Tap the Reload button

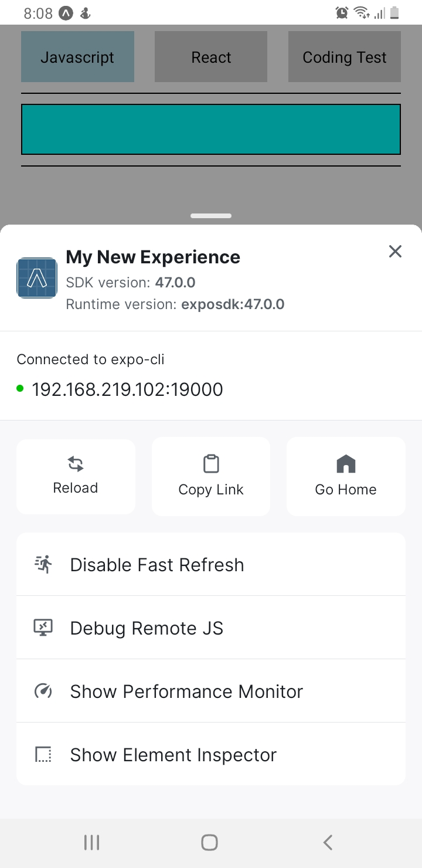(x=76, y=477)
